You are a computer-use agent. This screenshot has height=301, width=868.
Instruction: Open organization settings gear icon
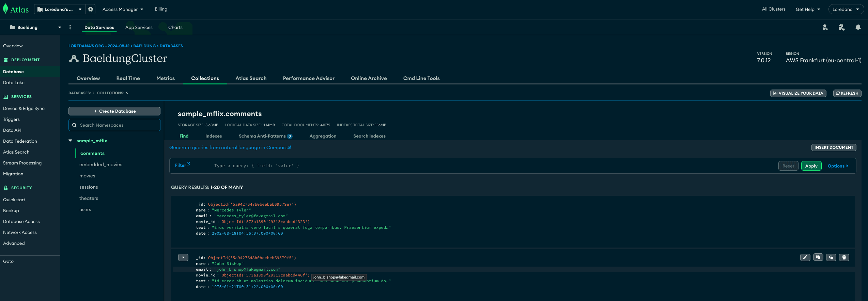click(91, 9)
